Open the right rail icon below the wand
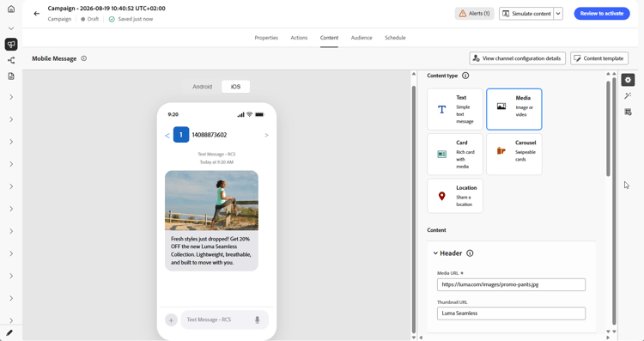Viewport: 644px width, 341px height. pyautogui.click(x=628, y=112)
